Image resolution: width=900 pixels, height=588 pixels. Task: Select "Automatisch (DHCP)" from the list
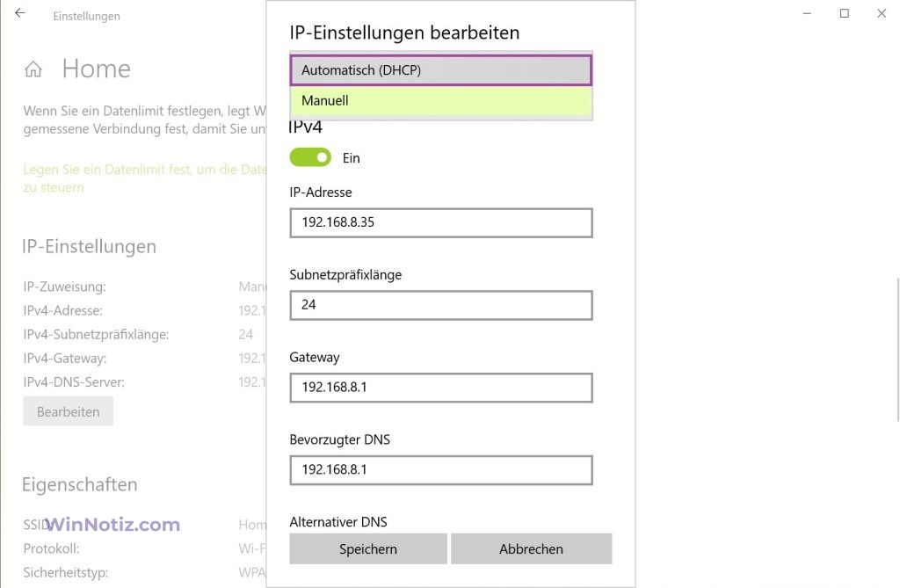(x=440, y=69)
